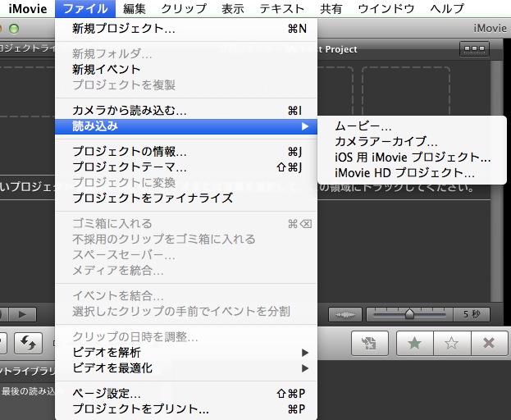Image resolution: width=511 pixels, height=420 pixels.
Task: Click the green zoom window button
Action: click(x=14, y=29)
